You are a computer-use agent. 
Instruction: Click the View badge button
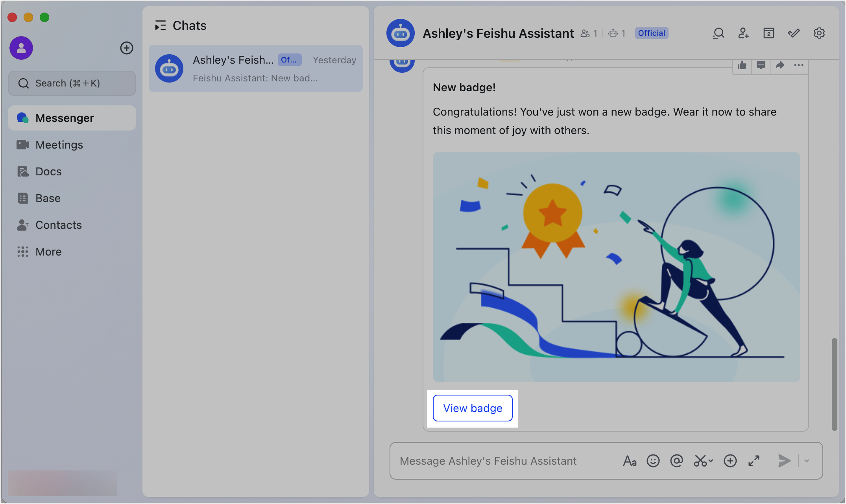click(473, 408)
